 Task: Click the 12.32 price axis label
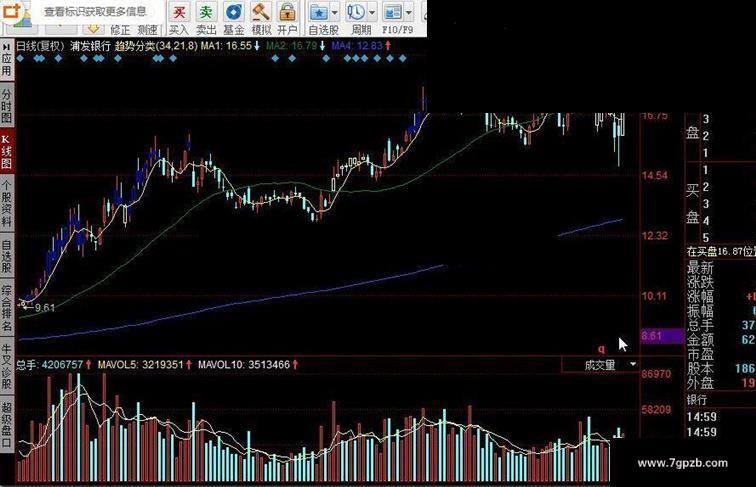[x=655, y=236]
